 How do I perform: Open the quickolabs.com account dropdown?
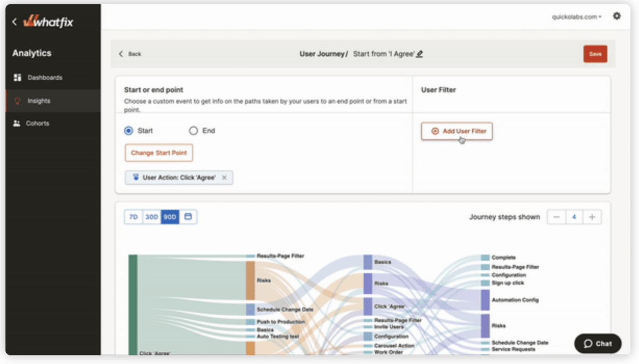[x=576, y=16]
